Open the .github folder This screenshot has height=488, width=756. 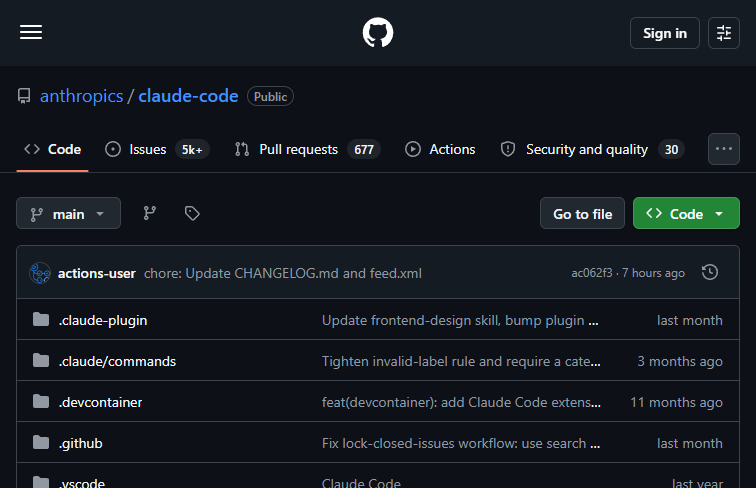(81, 443)
